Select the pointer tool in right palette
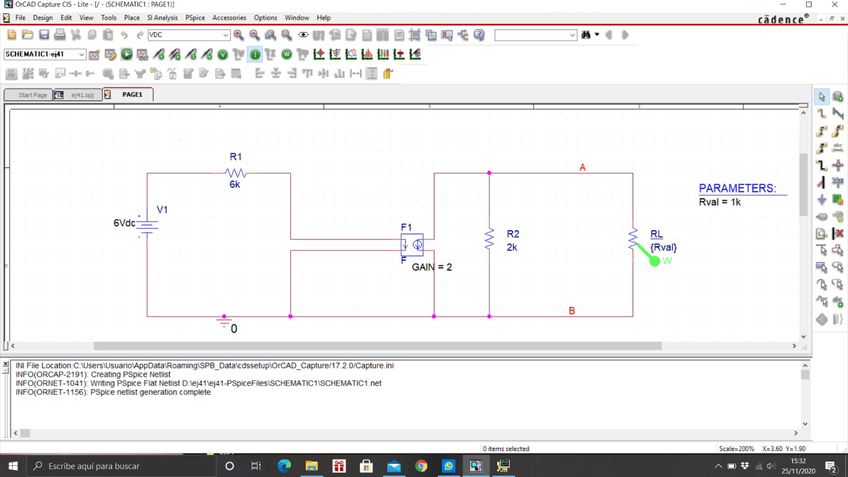 821,97
